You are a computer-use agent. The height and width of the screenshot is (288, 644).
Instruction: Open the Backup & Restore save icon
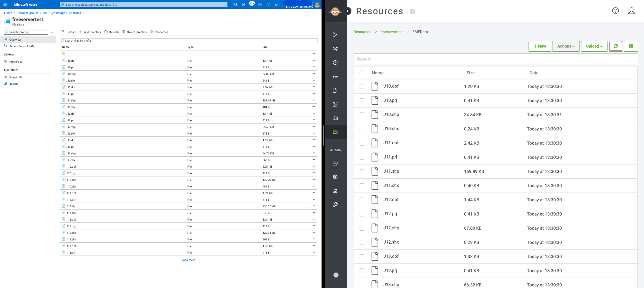335,191
